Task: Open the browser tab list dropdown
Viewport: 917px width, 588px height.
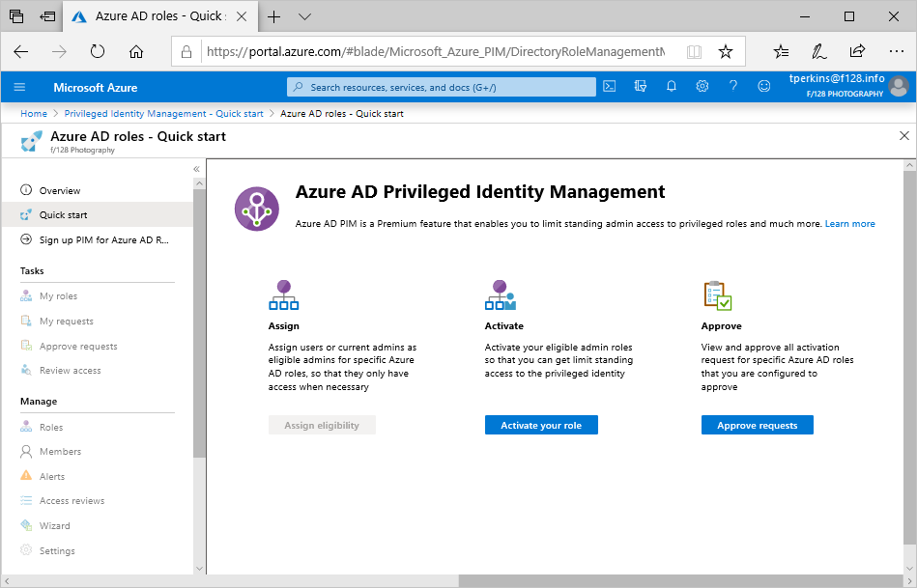Action: (305, 16)
